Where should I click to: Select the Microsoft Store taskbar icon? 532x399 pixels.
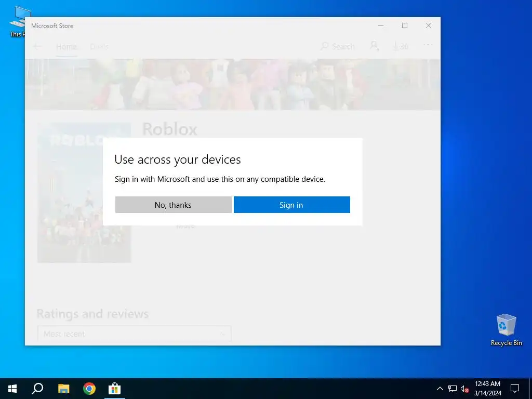115,389
